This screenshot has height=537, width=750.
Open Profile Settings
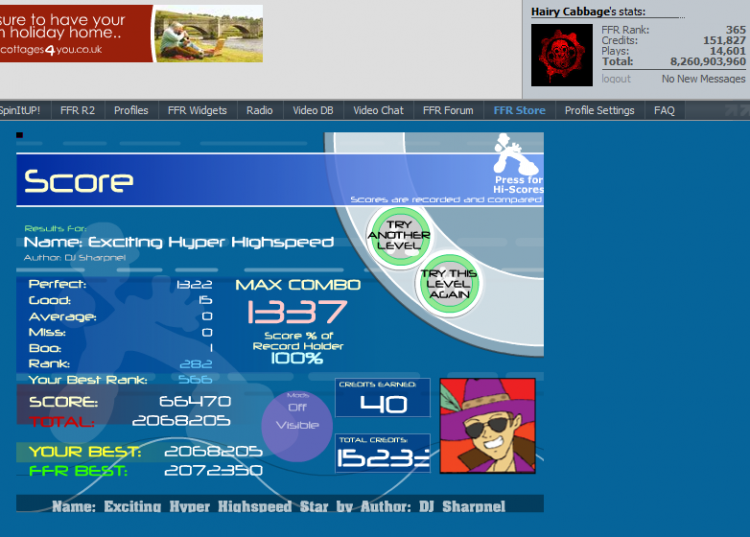click(599, 110)
